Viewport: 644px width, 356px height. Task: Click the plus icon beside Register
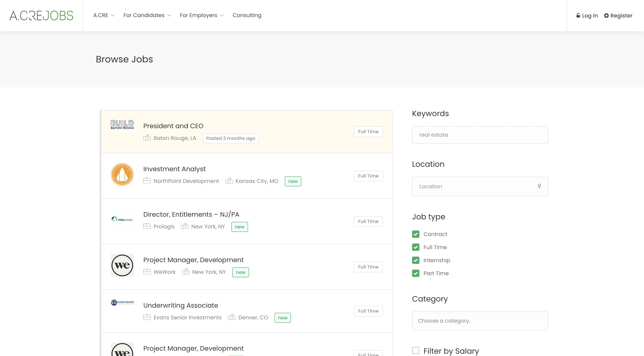[606, 16]
